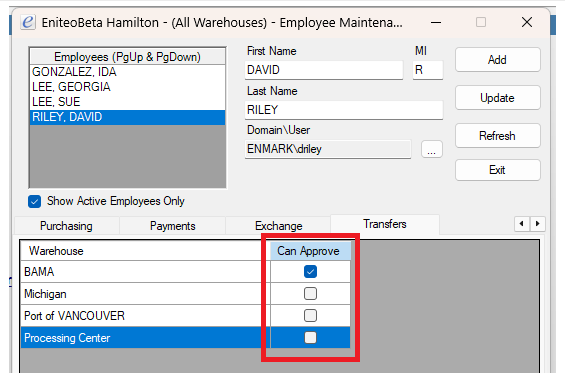This screenshot has height=388, width=565.
Task: Browse for Domain\User with the ellipsis button
Action: (432, 149)
